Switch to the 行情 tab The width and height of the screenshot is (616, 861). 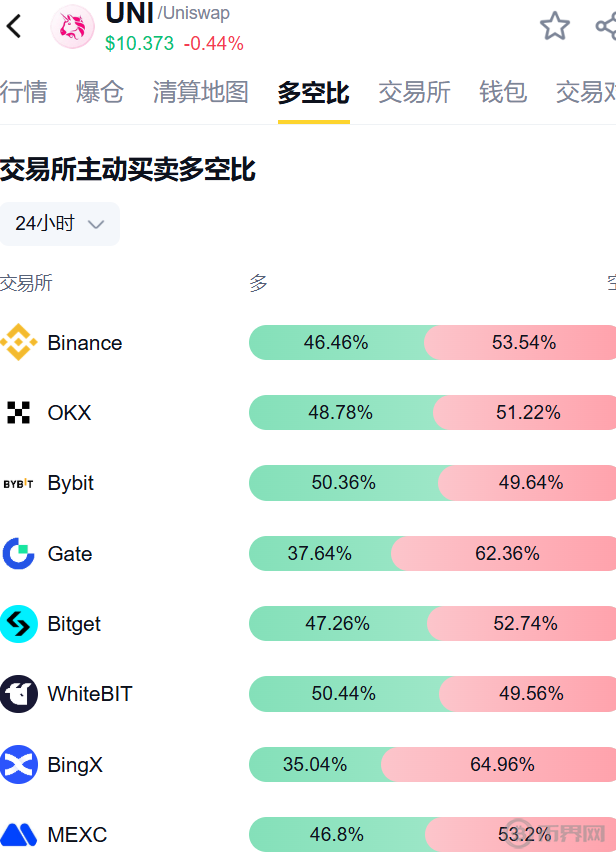click(x=23, y=93)
